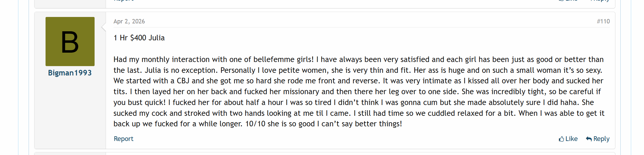Image resolution: width=644 pixels, height=155 pixels.
Task: Report post #110 using the Report link
Action: 123,139
